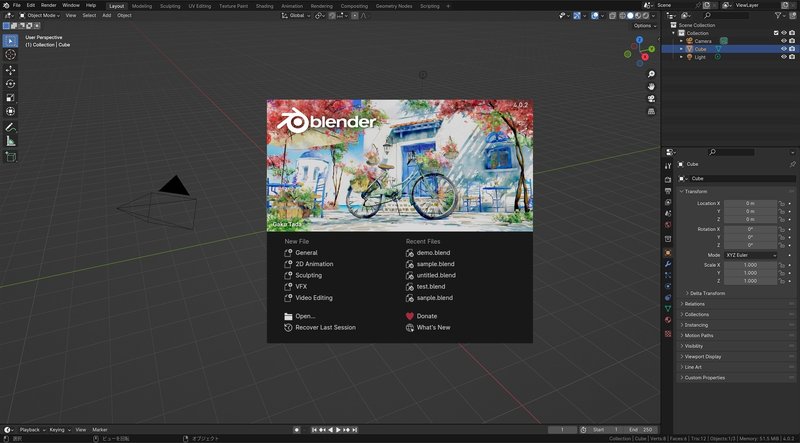Uncheck the Collection exclude checkbox
This screenshot has width=800, height=443.
pyautogui.click(x=776, y=33)
